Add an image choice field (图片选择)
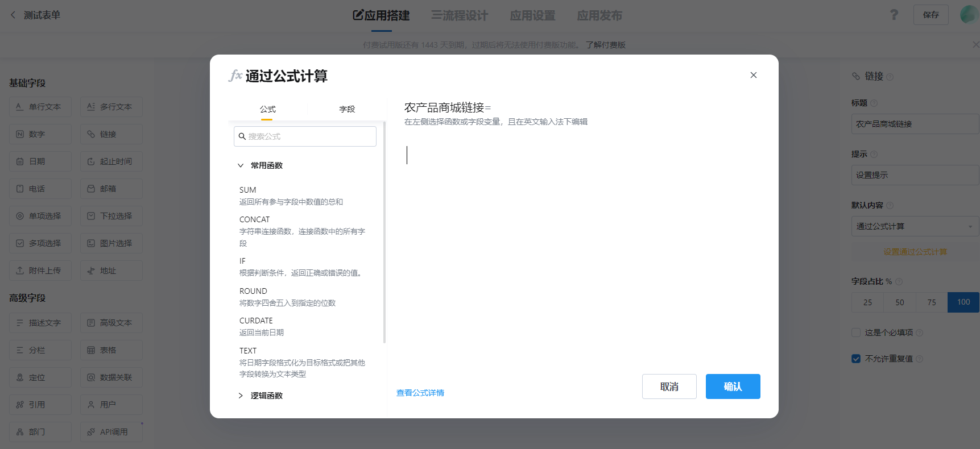Image resolution: width=980 pixels, height=449 pixels. 111,243
